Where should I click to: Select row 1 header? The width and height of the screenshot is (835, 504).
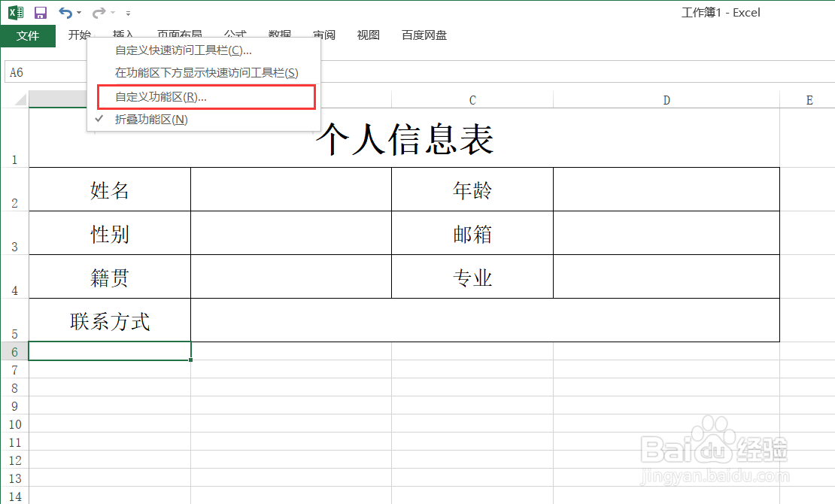click(14, 138)
